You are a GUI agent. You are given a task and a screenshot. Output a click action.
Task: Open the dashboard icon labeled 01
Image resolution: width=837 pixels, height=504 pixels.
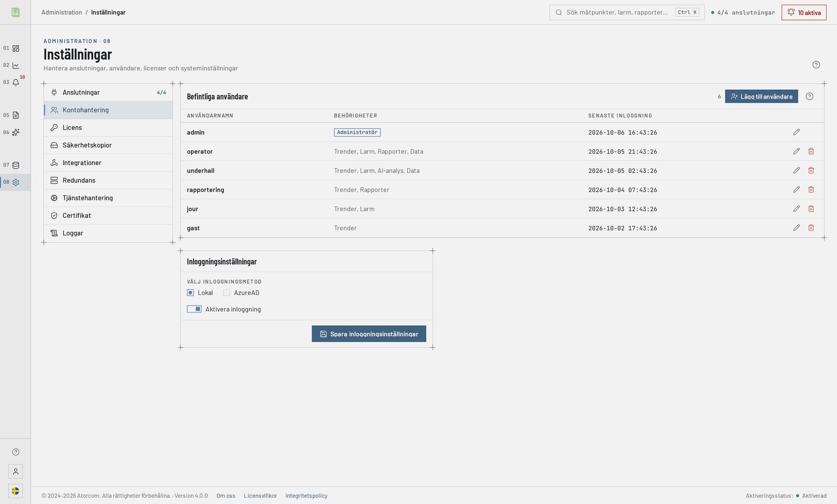[x=16, y=48]
